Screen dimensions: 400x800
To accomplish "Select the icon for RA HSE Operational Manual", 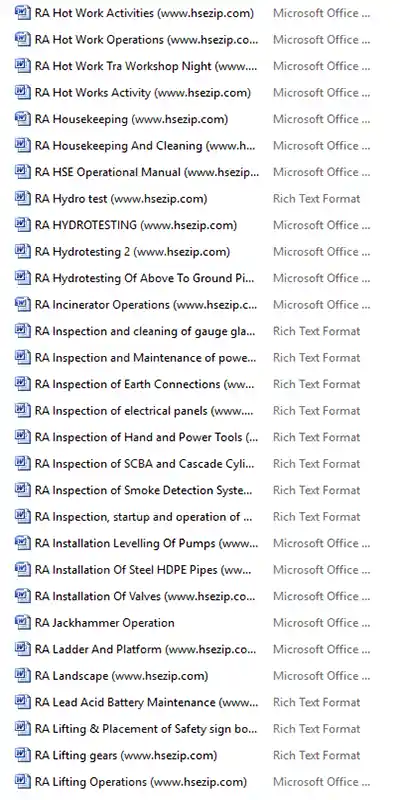I will pyautogui.click(x=23, y=171).
